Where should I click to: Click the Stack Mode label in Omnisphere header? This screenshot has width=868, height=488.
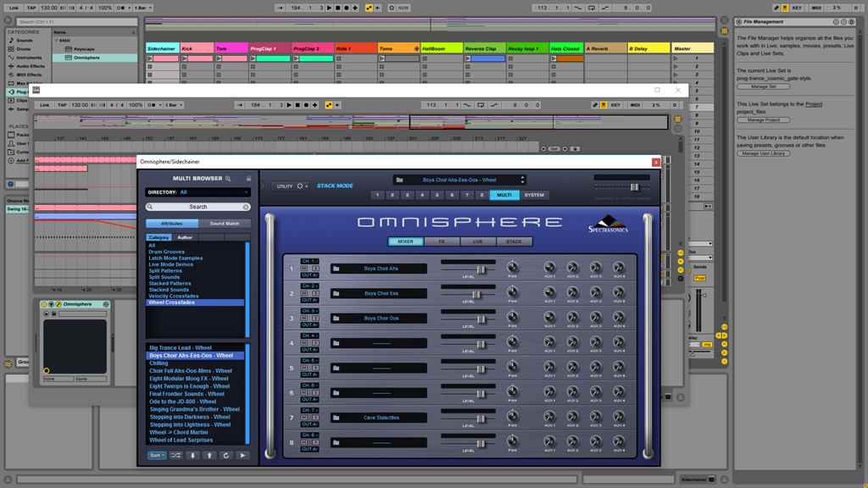[335, 186]
